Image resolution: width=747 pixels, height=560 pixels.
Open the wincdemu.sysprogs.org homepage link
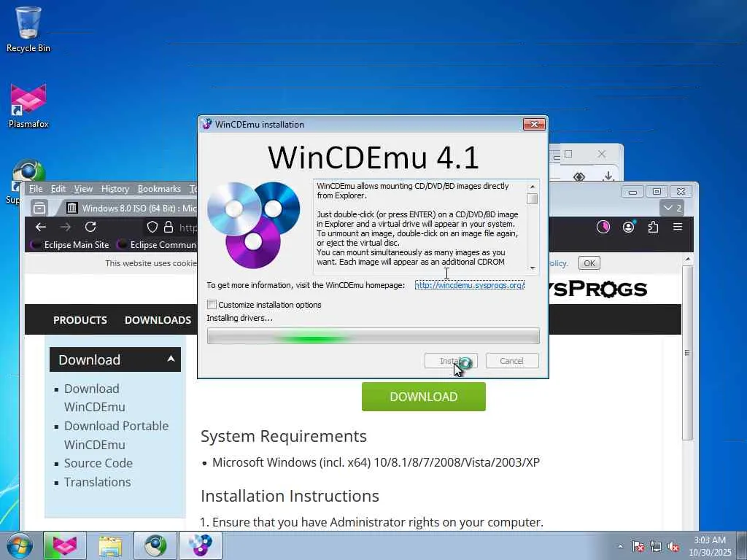(x=470, y=285)
